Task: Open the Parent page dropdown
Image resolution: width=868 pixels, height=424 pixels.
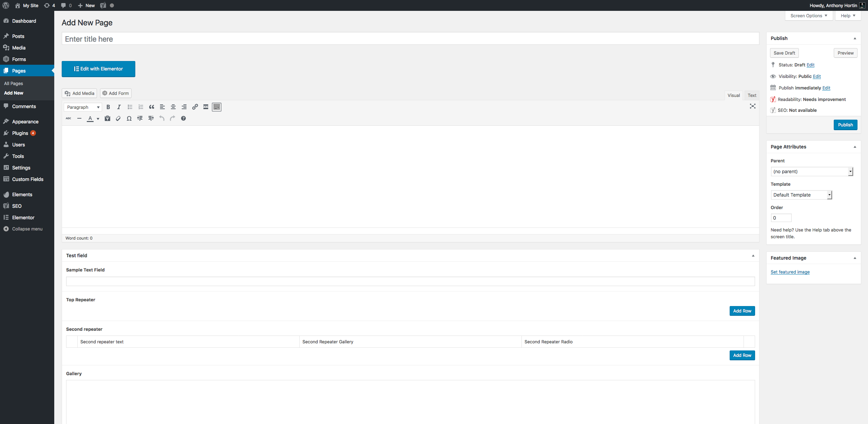Action: point(812,171)
